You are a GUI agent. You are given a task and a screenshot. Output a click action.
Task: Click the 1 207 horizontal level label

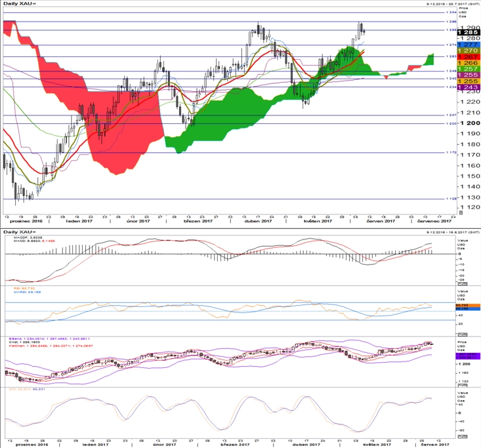[x=451, y=115]
